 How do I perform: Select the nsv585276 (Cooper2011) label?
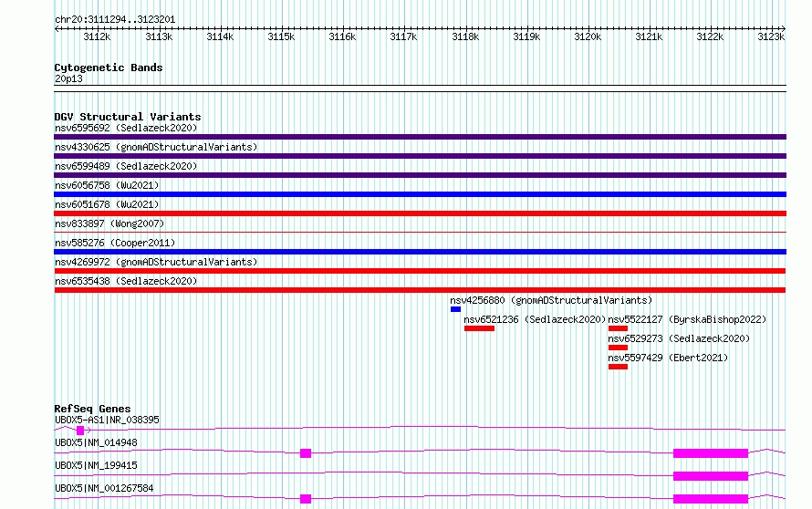click(x=115, y=243)
